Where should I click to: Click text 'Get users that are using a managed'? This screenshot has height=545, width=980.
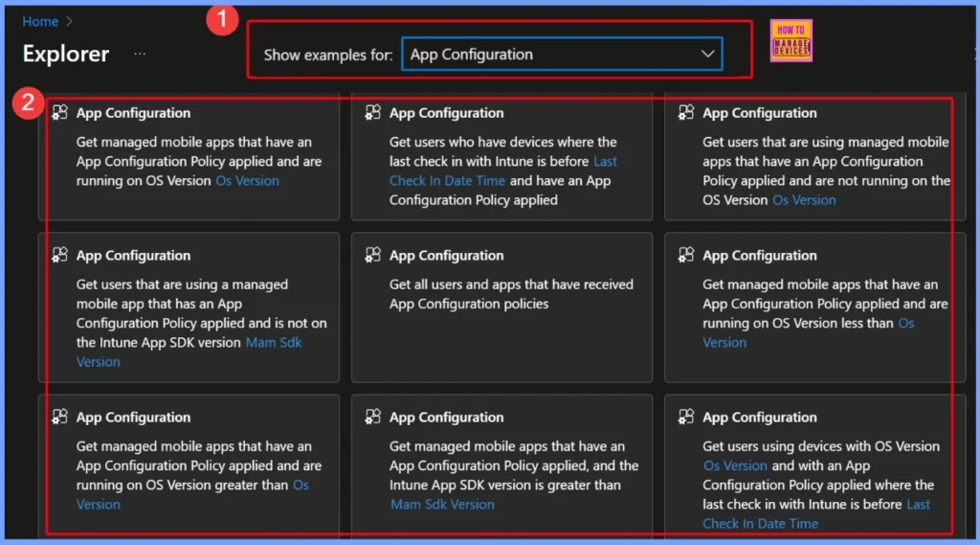point(182,284)
